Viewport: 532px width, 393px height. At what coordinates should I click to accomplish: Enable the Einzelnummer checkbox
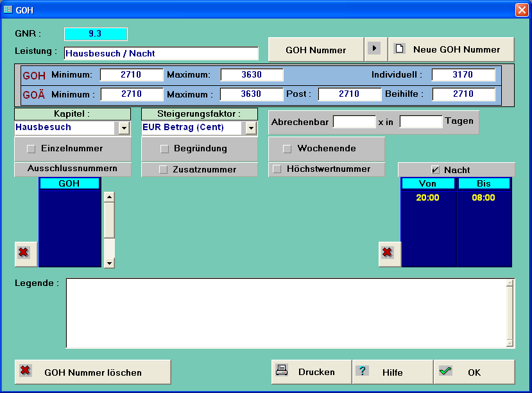point(31,149)
